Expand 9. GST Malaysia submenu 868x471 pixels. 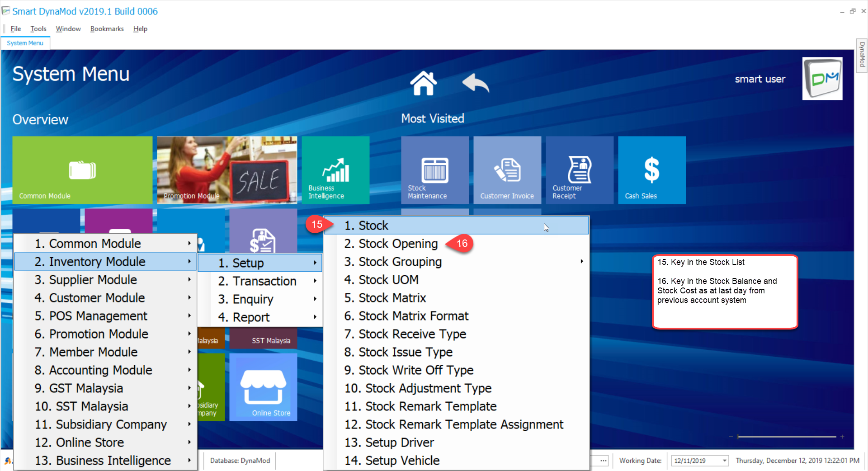(105, 388)
